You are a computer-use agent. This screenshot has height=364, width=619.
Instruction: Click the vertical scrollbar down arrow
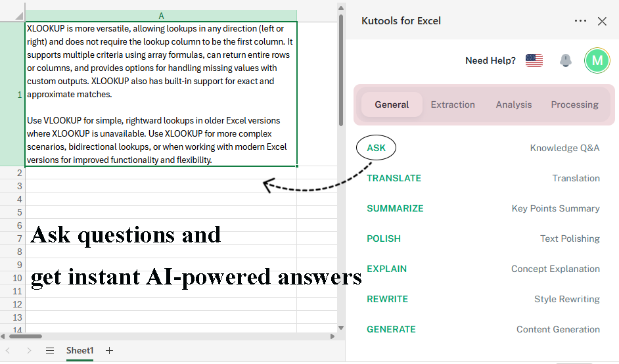pyautogui.click(x=341, y=328)
